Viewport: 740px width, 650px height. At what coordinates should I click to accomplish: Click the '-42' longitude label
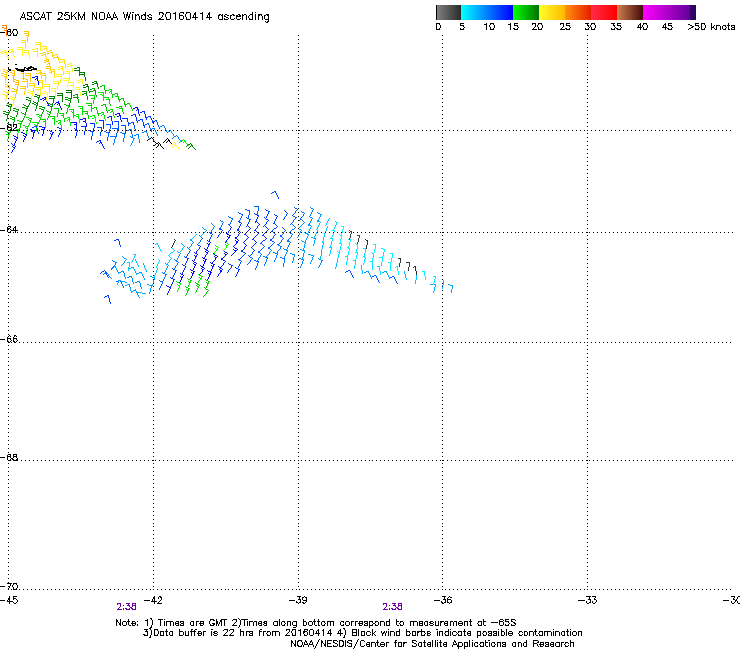[x=153, y=600]
